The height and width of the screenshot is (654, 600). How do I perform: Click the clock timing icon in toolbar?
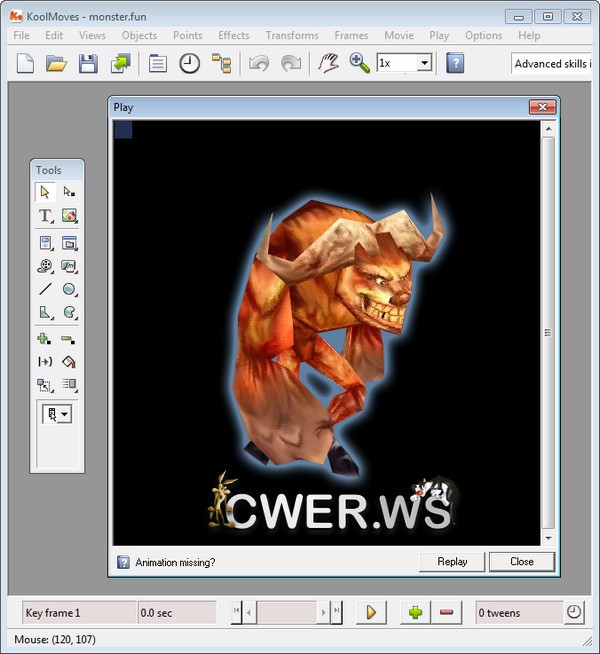[190, 63]
